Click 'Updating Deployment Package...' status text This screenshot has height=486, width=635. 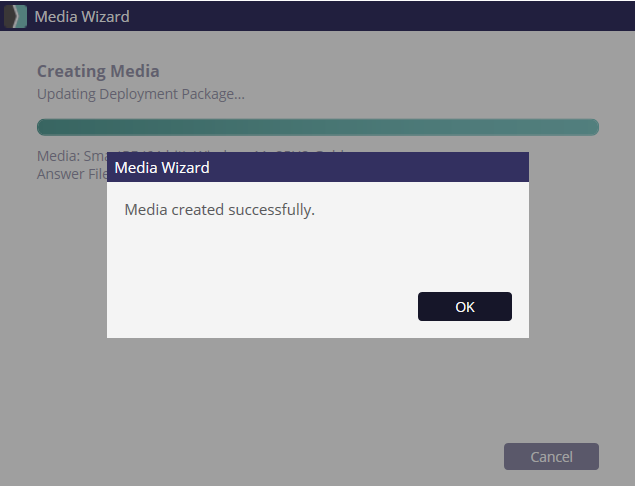click(x=141, y=94)
